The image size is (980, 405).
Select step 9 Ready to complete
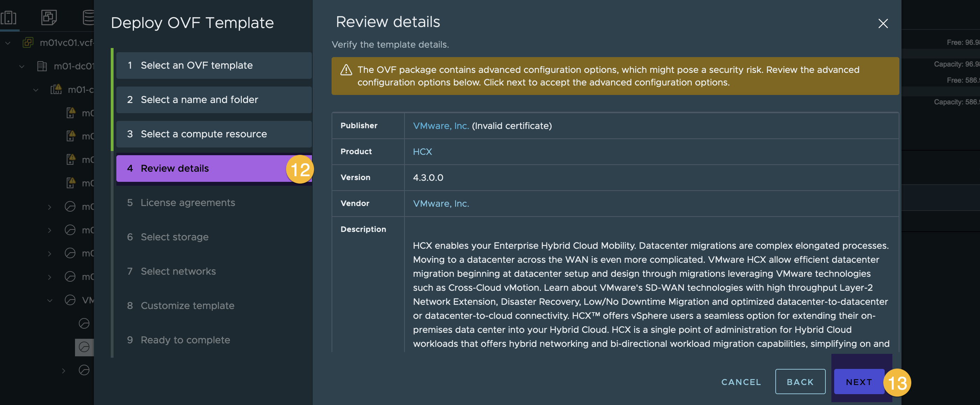pos(178,340)
